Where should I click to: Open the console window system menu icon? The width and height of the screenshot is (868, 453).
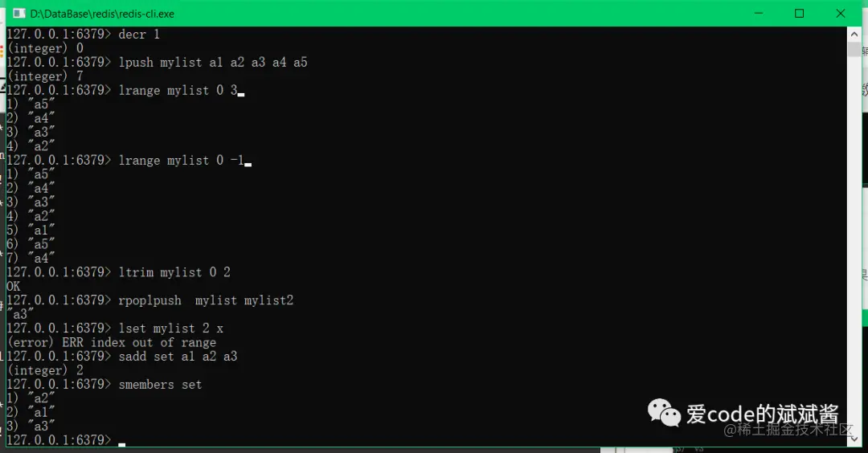pyautogui.click(x=18, y=14)
